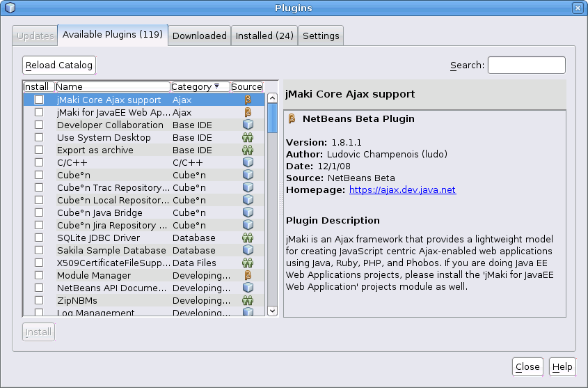Viewport: 588px width, 388px height.
Task: Check the Use System Desktop install box
Action: point(39,137)
